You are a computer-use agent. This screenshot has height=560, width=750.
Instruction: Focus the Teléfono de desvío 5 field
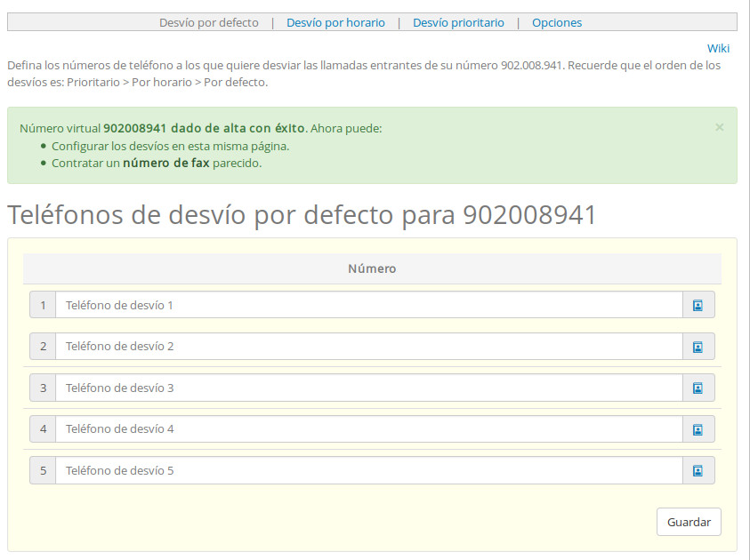(x=356, y=470)
